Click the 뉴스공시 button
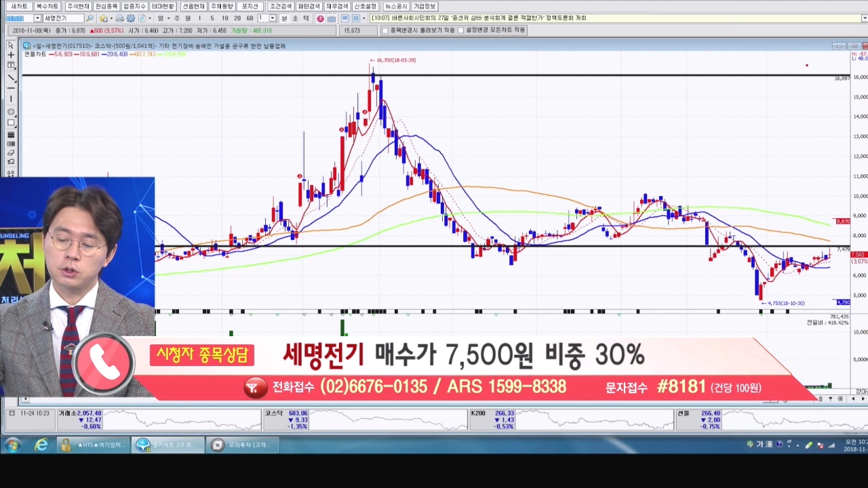The width and height of the screenshot is (868, 488). click(396, 6)
